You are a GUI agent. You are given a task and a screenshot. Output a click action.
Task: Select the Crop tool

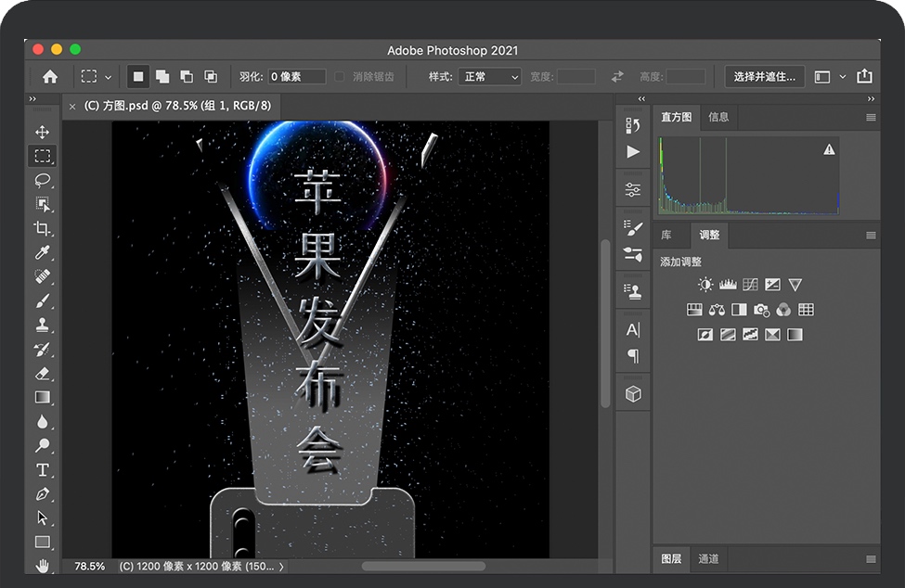[x=43, y=228]
